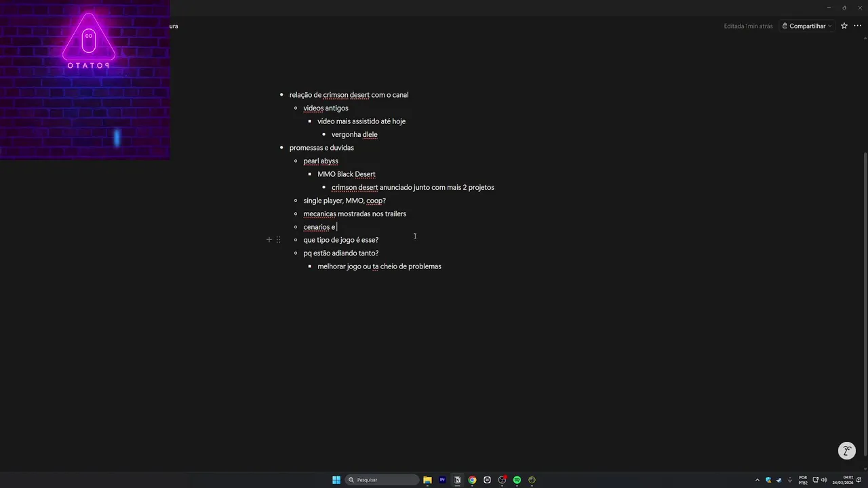Click the bullet 'pearl abyss'
This screenshot has height=488, width=868.
(321, 161)
